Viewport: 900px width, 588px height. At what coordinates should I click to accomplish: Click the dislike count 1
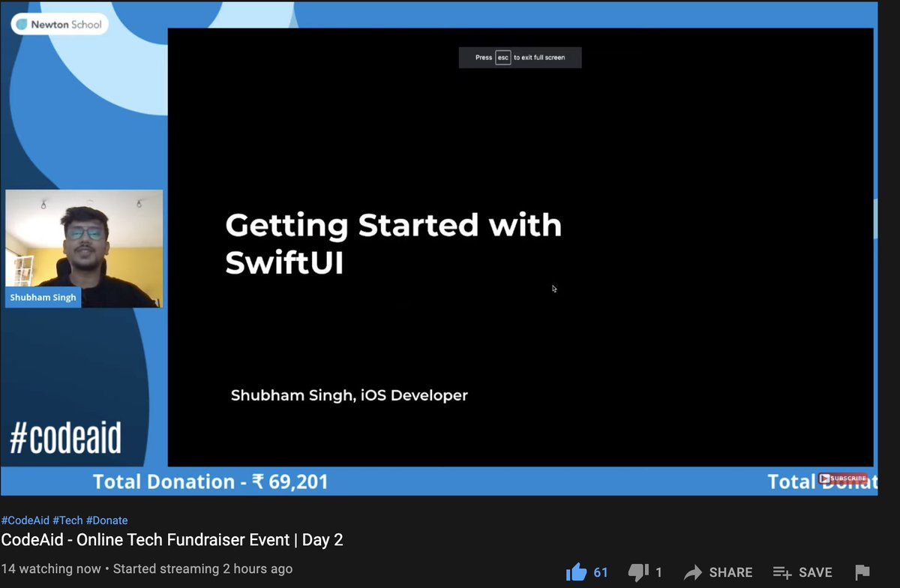(658, 572)
